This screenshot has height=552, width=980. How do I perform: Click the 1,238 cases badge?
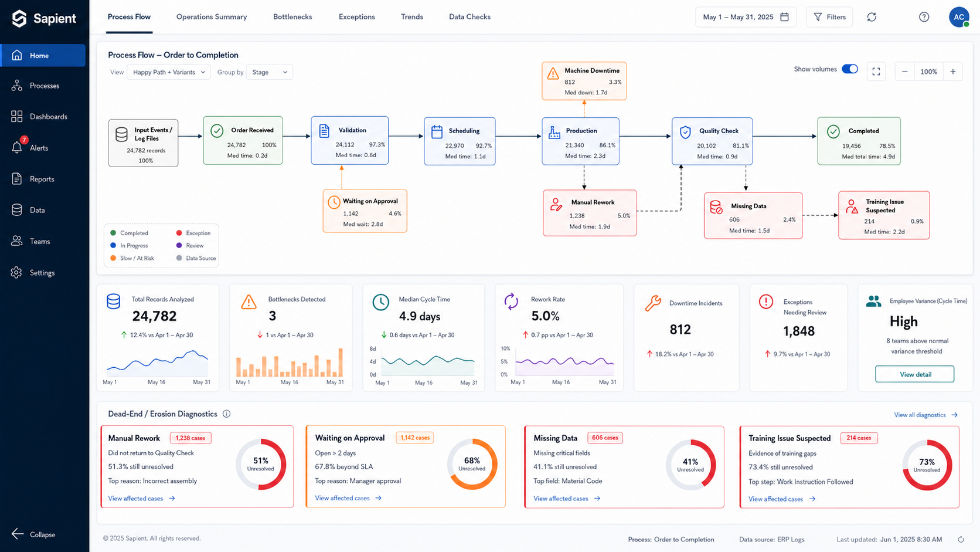(x=190, y=438)
